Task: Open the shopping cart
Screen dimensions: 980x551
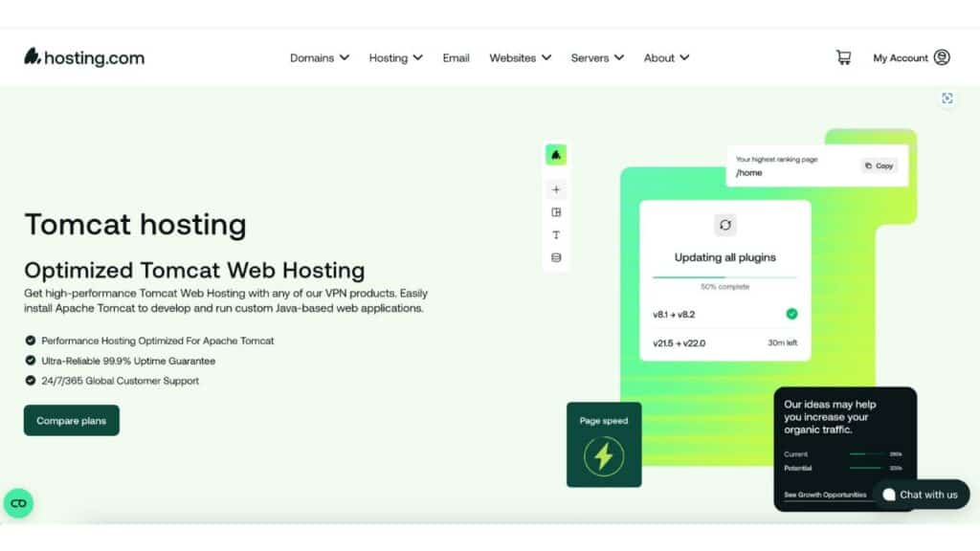Action: [843, 57]
